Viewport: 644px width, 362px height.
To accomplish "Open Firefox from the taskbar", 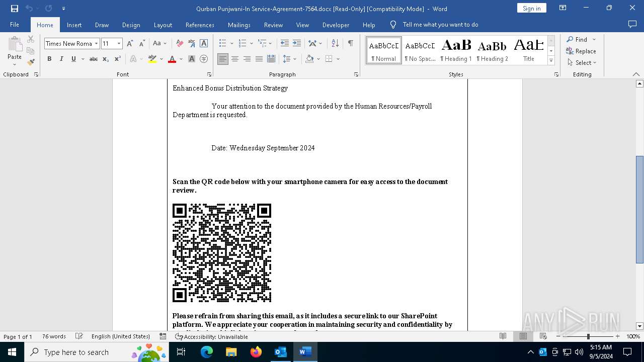I will point(256,352).
